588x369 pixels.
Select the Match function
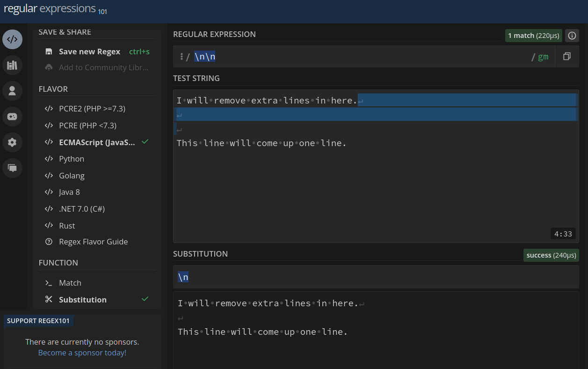[70, 283]
